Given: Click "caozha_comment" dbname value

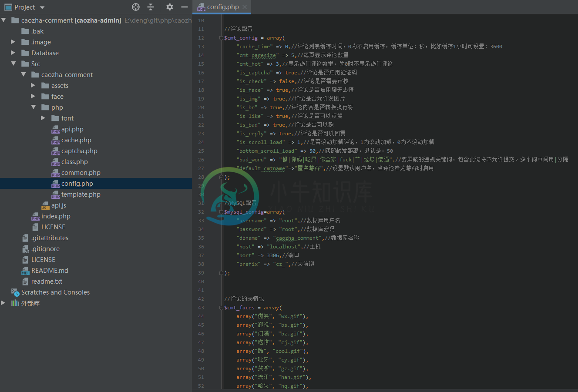Looking at the screenshot, I should click(297, 238).
